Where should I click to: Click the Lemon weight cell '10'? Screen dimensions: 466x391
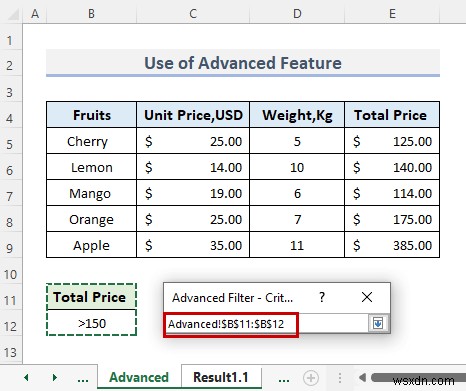coord(297,167)
